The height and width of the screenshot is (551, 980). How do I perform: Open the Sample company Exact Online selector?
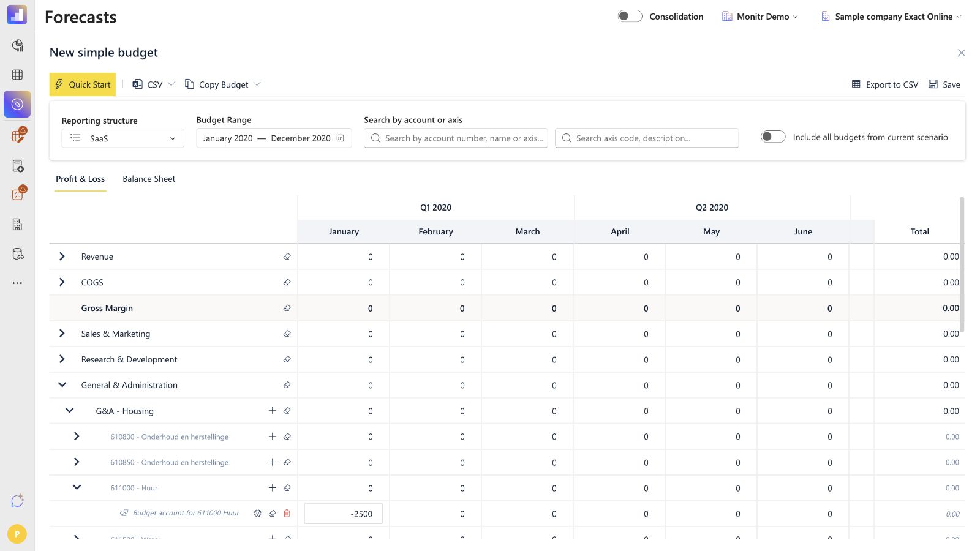pos(892,17)
